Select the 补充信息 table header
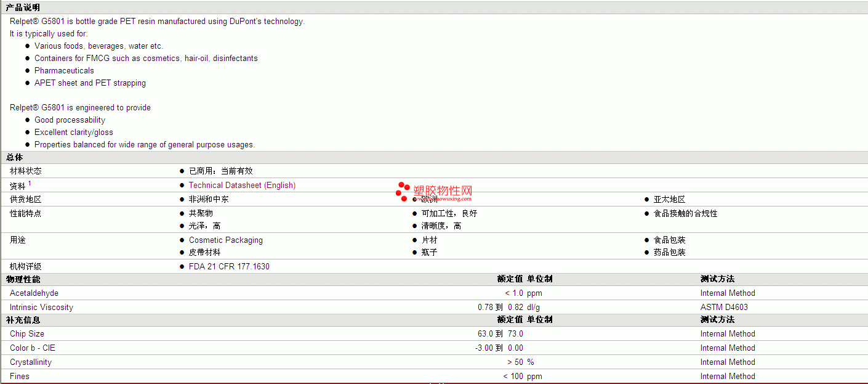The image size is (868, 384). [23, 320]
